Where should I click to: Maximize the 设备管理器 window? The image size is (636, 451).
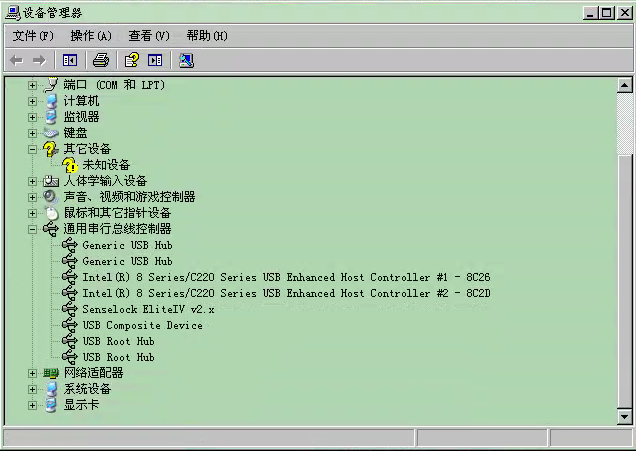(607, 13)
